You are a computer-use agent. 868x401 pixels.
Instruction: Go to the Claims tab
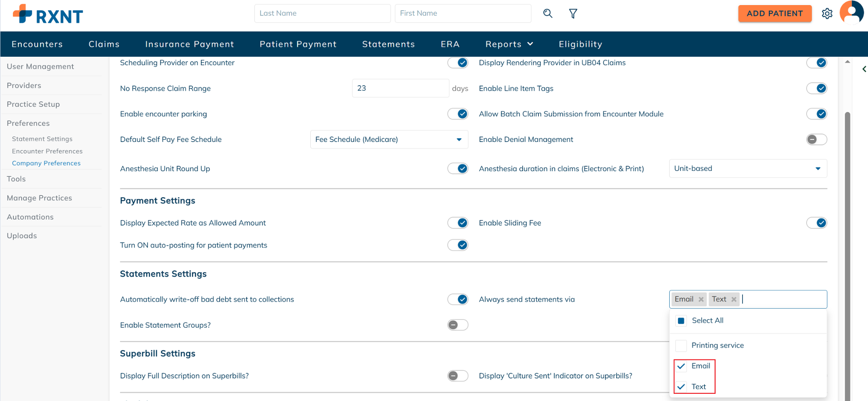click(104, 44)
